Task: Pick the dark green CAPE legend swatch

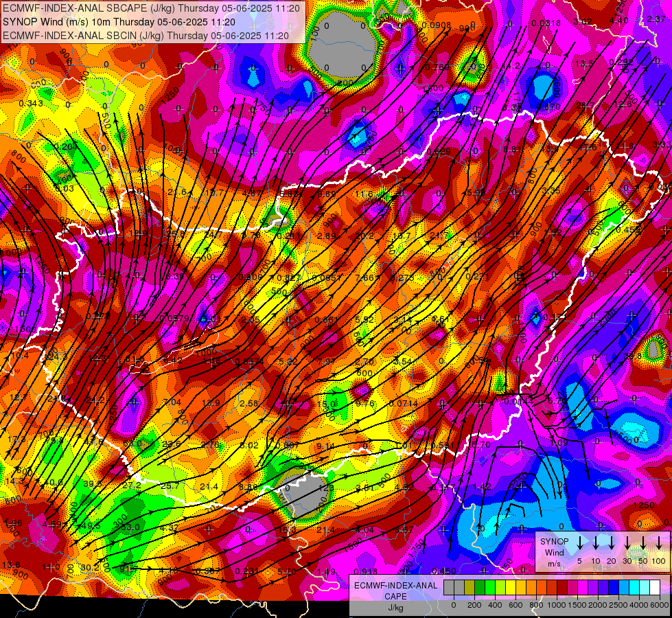Action: pyautogui.click(x=480, y=588)
